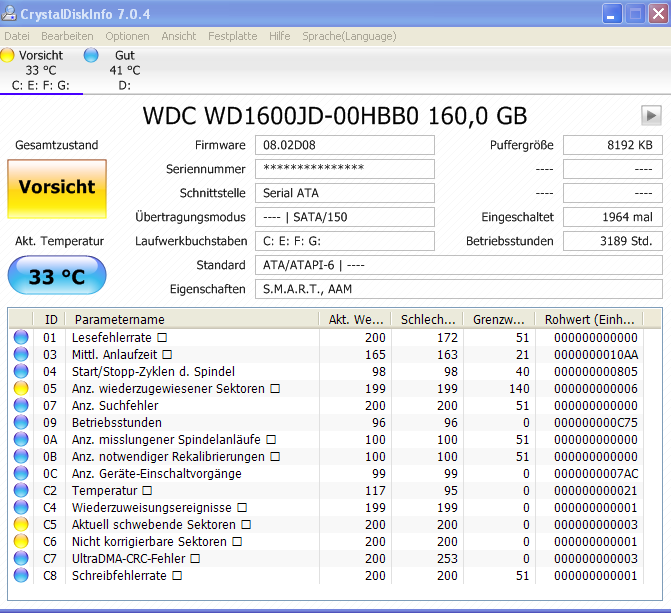
Task: Click the ID column header
Action: pyautogui.click(x=49, y=319)
